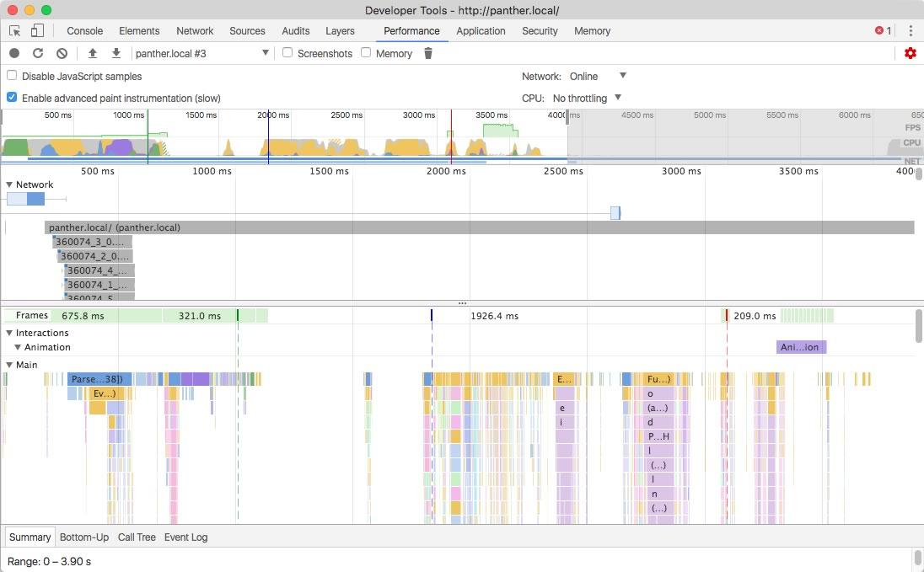Uncheck Enable advanced paint instrumentation
This screenshot has width=924, height=572.
coord(12,97)
